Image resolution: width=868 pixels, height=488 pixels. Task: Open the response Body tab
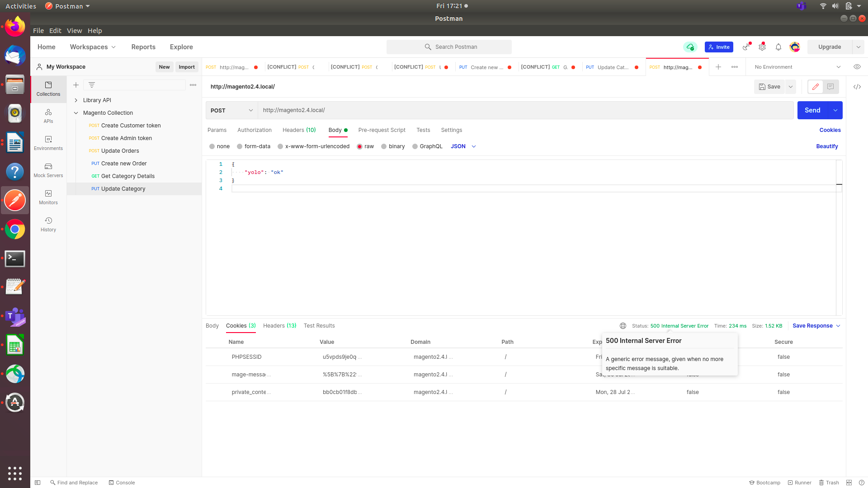tap(212, 326)
